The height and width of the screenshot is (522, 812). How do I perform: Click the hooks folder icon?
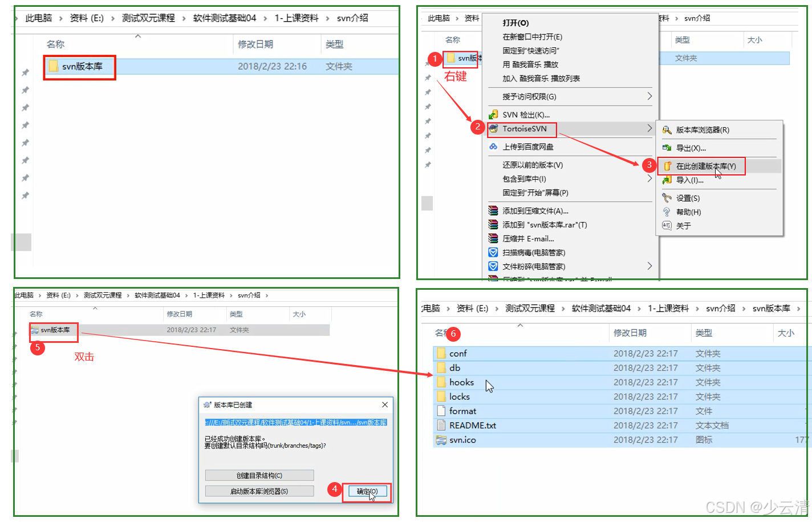click(441, 382)
